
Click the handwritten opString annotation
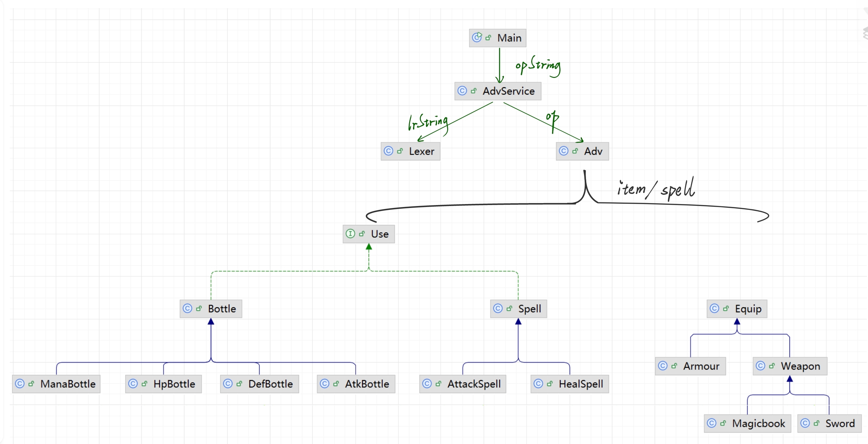(538, 66)
